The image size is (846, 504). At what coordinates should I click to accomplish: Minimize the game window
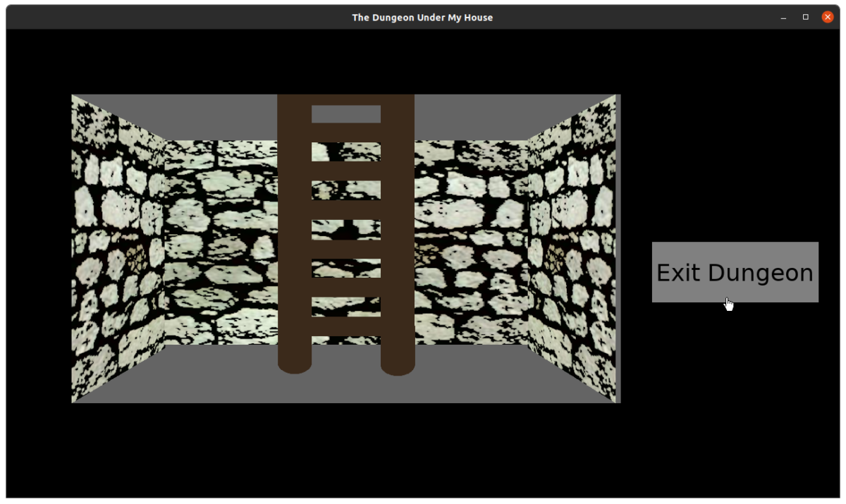[784, 16]
